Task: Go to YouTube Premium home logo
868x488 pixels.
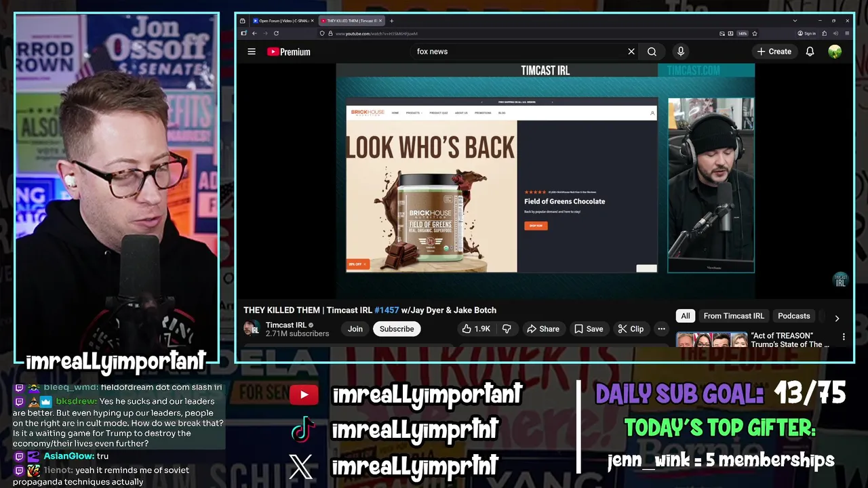Action: pos(288,52)
